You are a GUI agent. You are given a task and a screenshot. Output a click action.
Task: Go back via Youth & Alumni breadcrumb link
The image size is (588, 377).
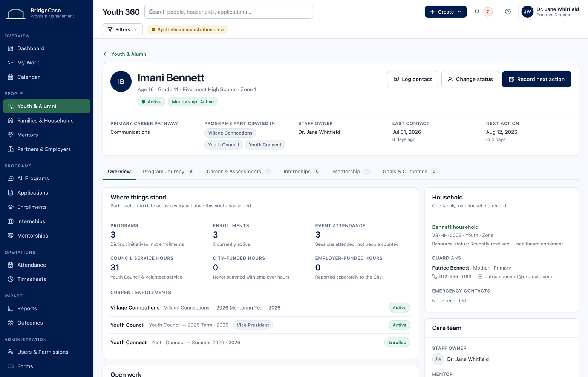[x=126, y=54]
